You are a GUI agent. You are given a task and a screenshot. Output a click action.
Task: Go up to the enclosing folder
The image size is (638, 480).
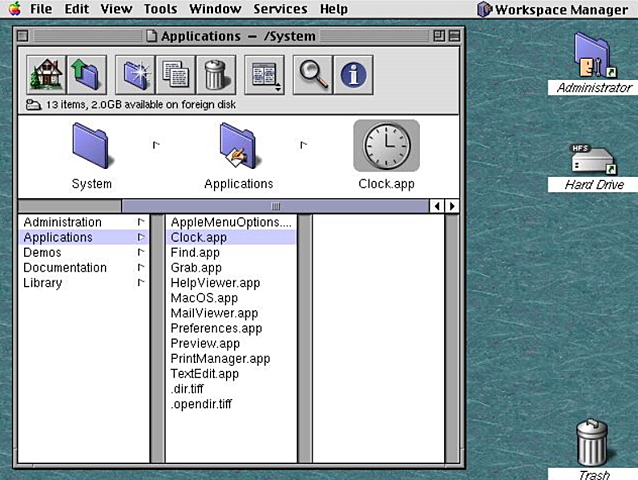(87, 75)
